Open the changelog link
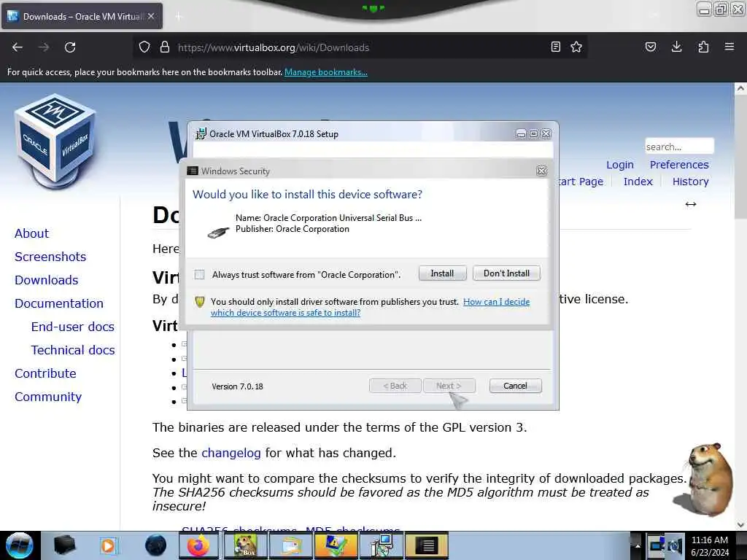This screenshot has width=747, height=560. [231, 453]
